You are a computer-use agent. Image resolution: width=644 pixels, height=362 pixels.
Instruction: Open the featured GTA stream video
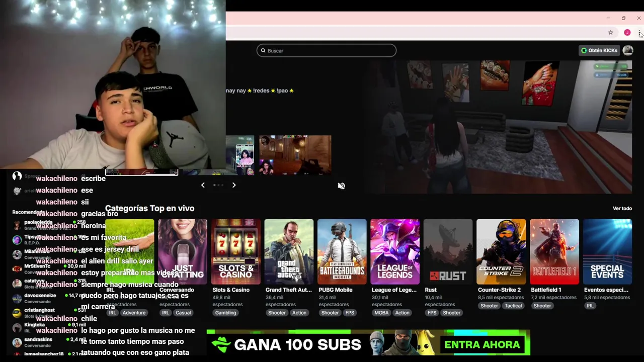click(x=499, y=127)
